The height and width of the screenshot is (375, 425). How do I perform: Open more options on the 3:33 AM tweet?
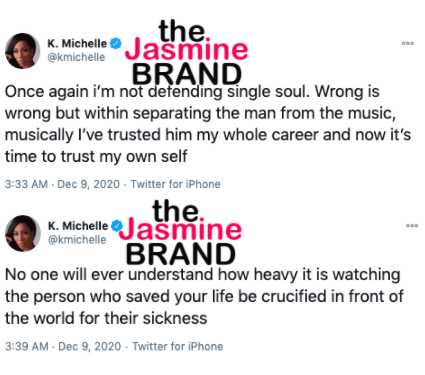[408, 43]
